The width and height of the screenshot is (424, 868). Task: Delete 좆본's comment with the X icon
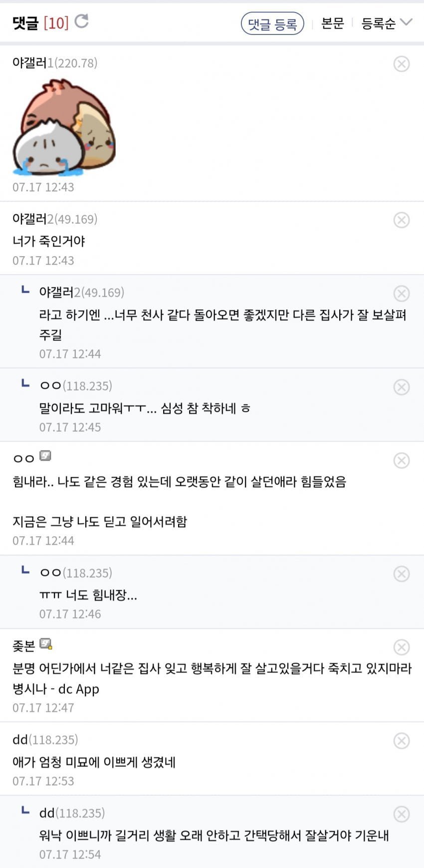402,647
